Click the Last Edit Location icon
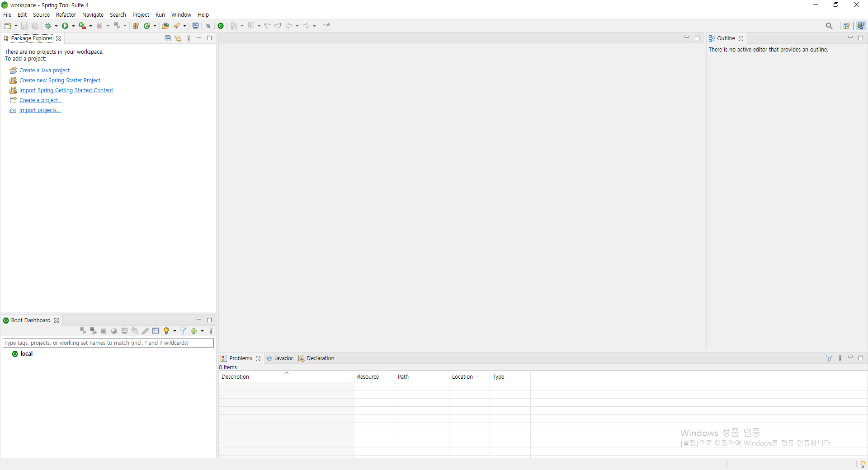The image size is (868, 470). coord(268,26)
